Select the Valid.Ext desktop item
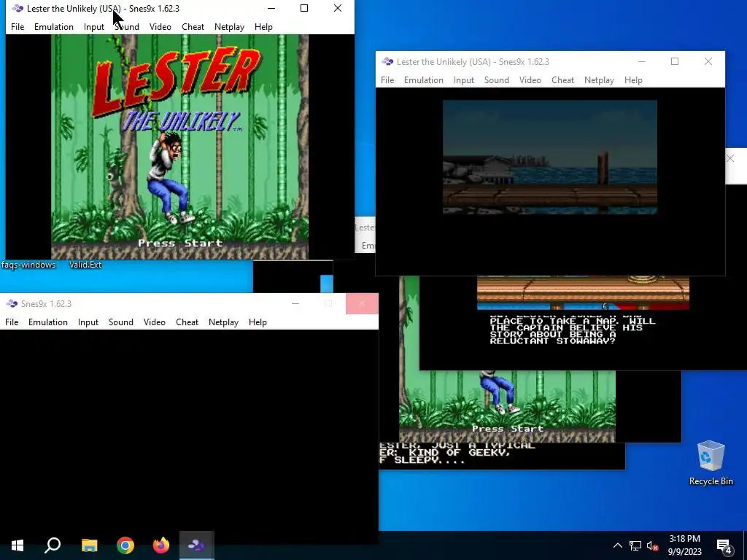747x560 pixels. pyautogui.click(x=85, y=265)
